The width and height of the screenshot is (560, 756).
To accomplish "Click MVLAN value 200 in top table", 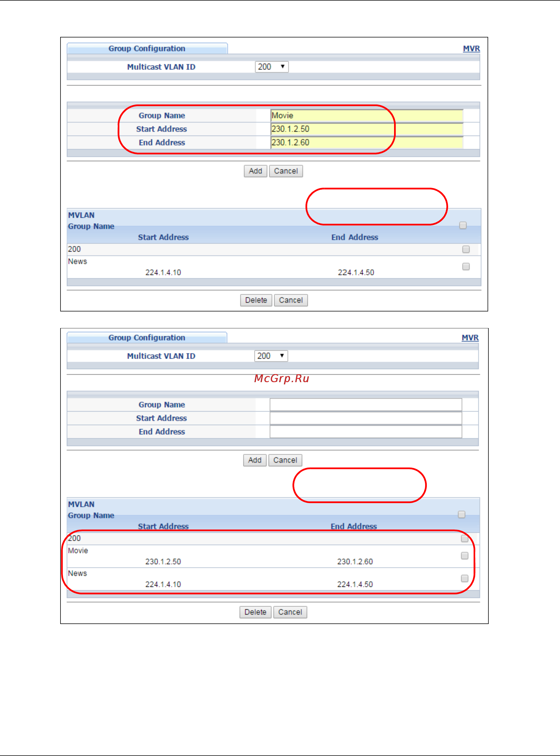I will (74, 249).
